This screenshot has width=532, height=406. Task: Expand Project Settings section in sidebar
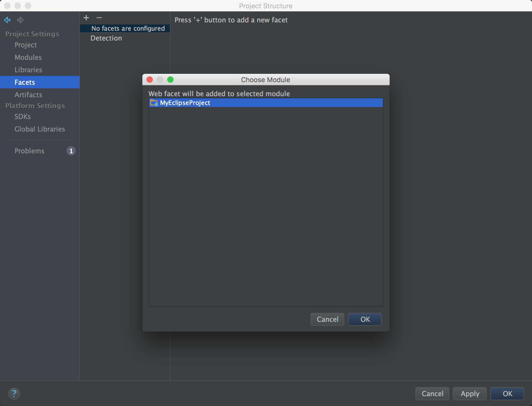[x=32, y=33]
